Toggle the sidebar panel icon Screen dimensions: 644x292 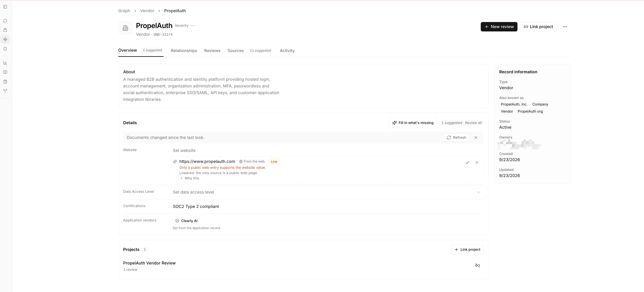[x=5, y=7]
